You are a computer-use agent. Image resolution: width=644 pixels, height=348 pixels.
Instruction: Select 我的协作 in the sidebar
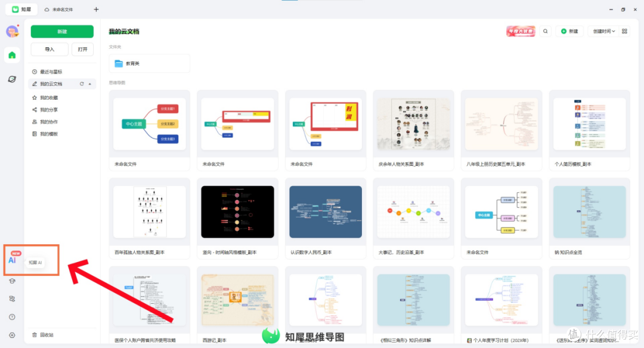tap(63, 122)
